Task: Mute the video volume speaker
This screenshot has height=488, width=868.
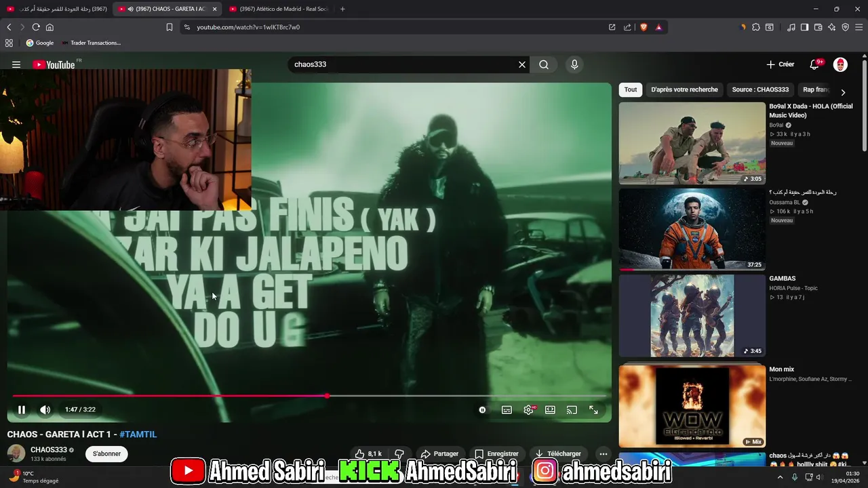Action: click(x=45, y=409)
